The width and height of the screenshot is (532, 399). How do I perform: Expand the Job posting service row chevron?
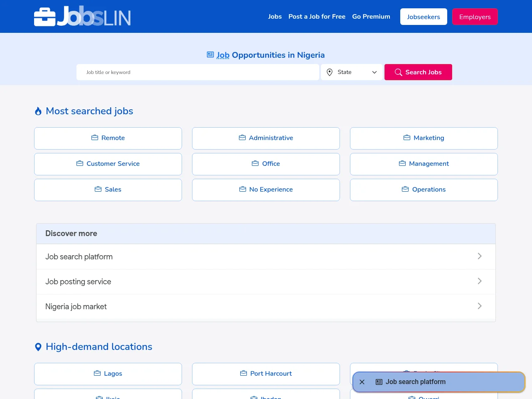coord(480,281)
